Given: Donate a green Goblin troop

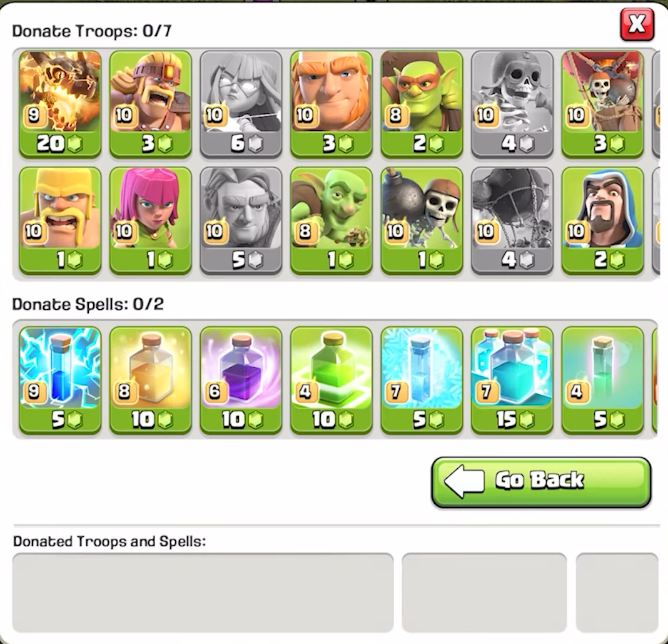Looking at the screenshot, I should click(x=331, y=220).
